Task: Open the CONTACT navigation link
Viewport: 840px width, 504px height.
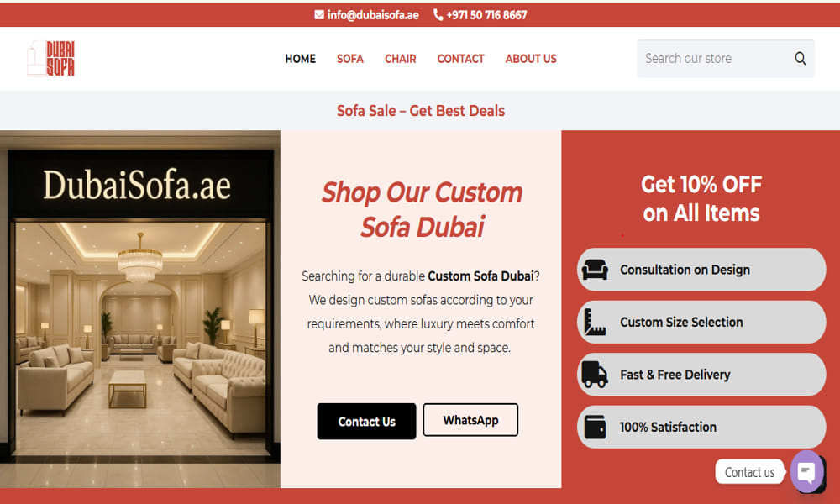Action: pos(460,59)
